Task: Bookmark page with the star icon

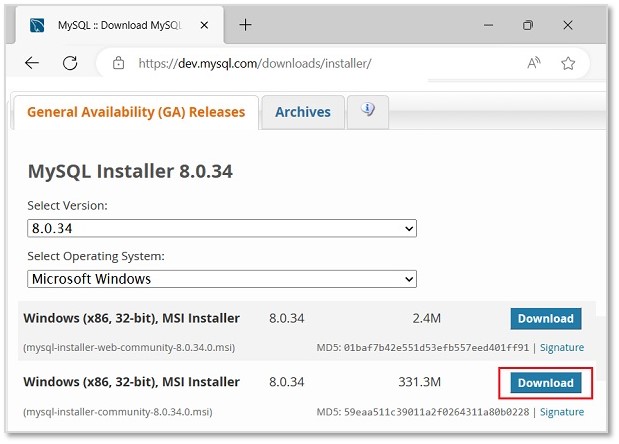Action: [x=568, y=63]
